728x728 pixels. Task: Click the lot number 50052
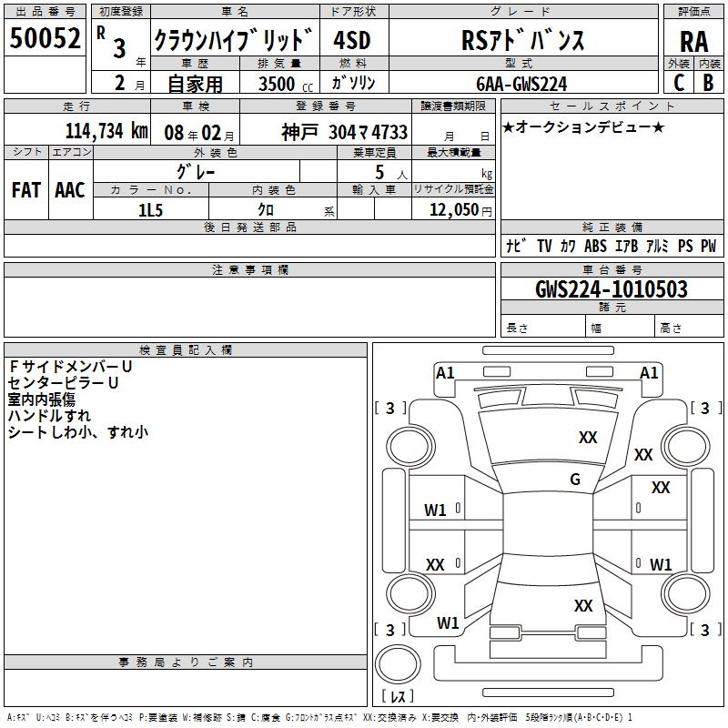(45, 38)
